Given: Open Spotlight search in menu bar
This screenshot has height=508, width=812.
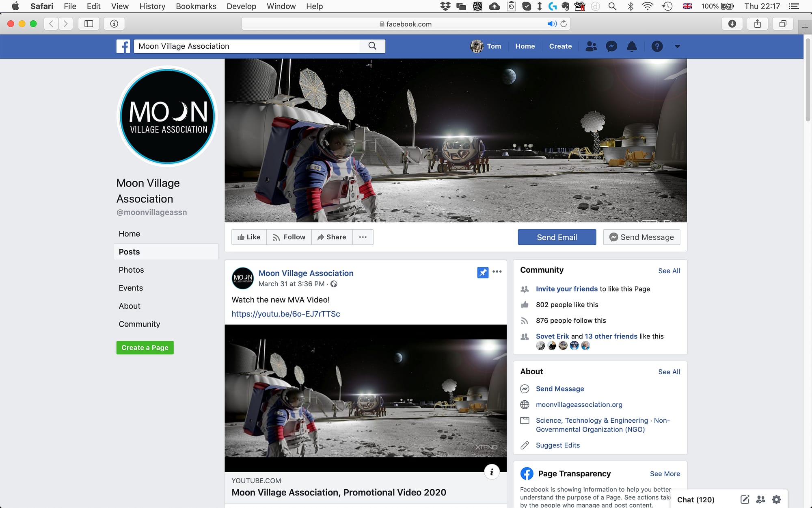Looking at the screenshot, I should pos(612,6).
